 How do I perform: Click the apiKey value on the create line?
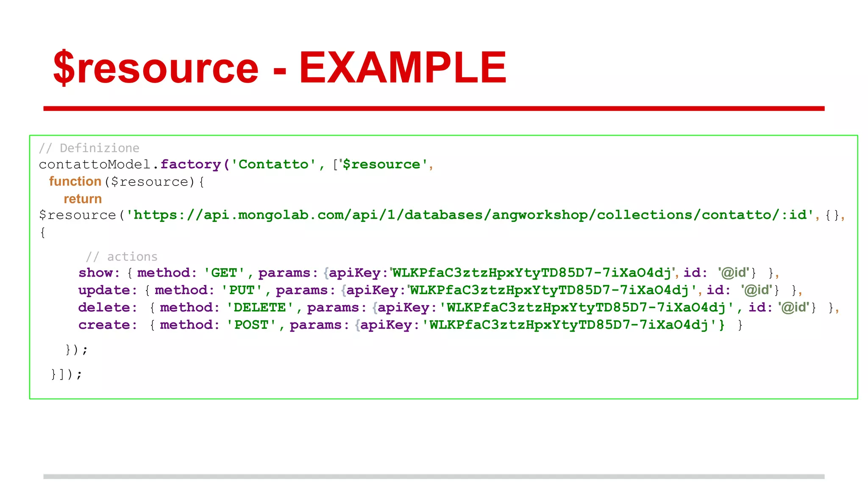click(x=569, y=325)
